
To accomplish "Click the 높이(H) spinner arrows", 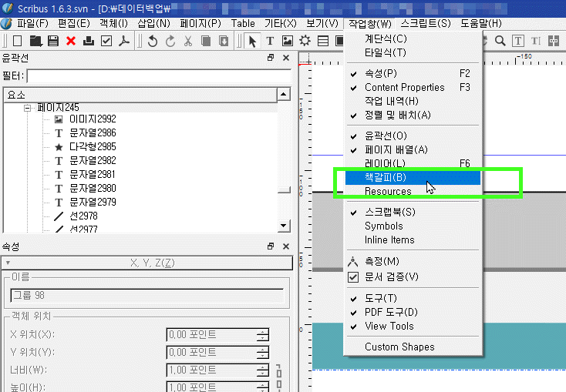I will click(263, 387).
